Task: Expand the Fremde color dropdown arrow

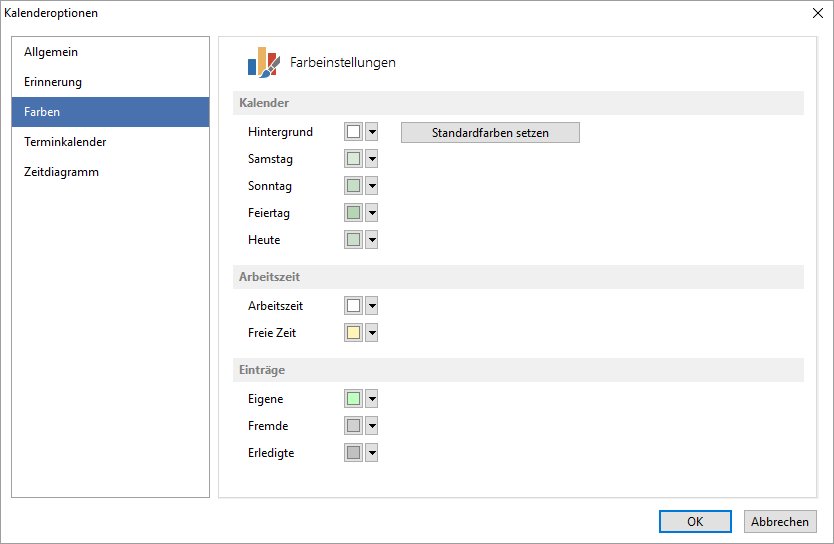Action: [372, 425]
